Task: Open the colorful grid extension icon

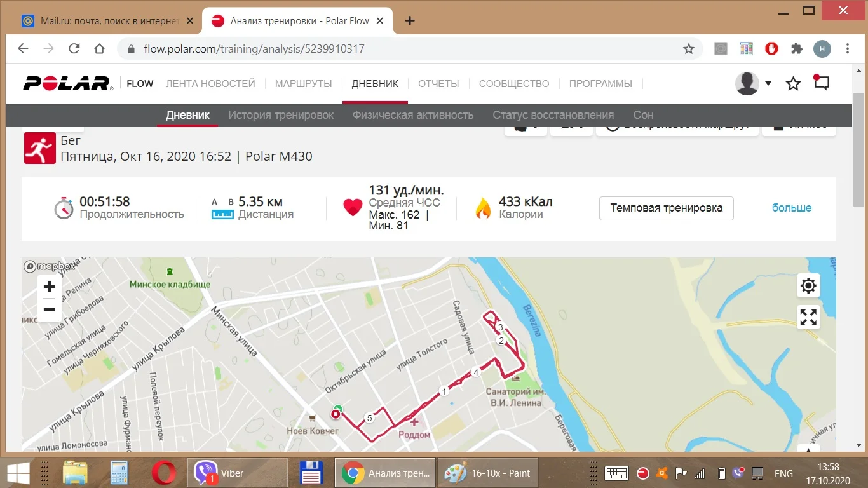Action: click(x=746, y=49)
